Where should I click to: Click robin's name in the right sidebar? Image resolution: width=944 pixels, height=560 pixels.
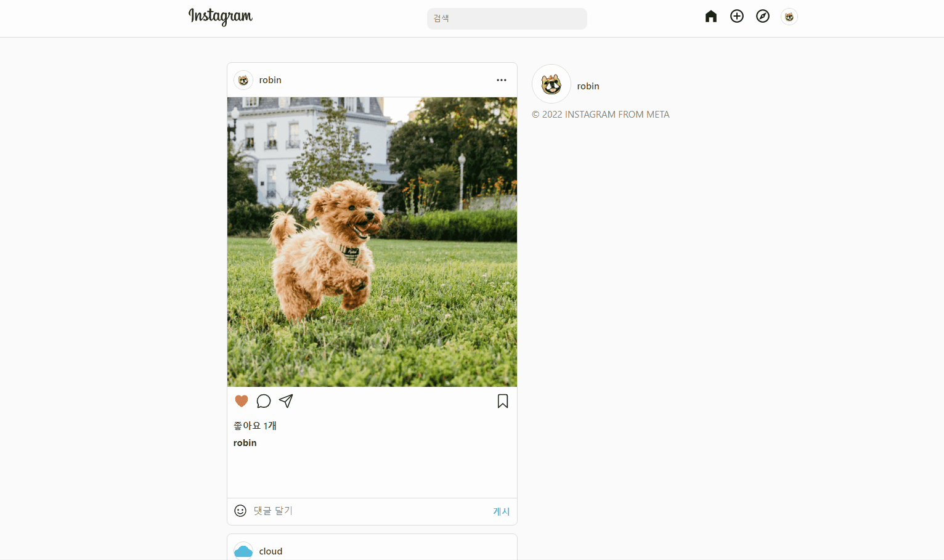point(588,86)
